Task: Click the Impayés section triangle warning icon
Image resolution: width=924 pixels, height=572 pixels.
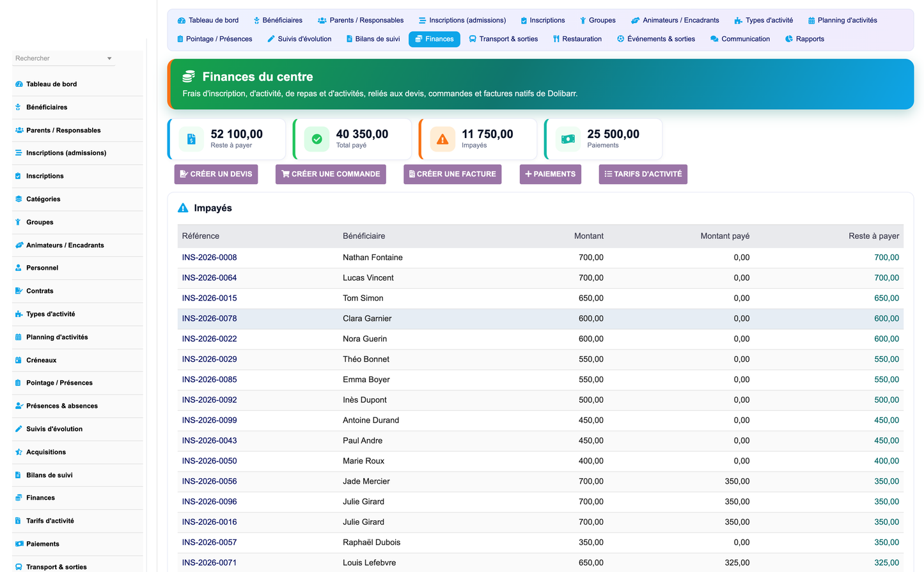Action: [183, 208]
